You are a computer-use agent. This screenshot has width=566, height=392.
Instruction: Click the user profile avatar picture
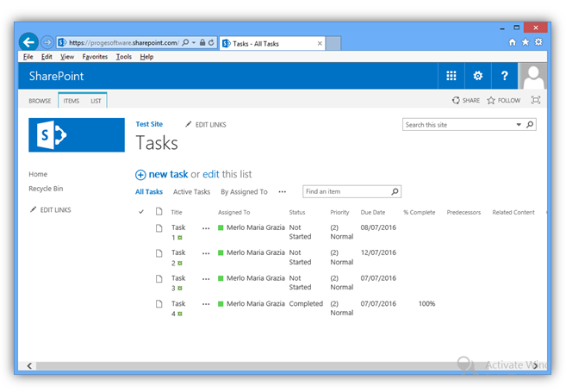point(532,76)
